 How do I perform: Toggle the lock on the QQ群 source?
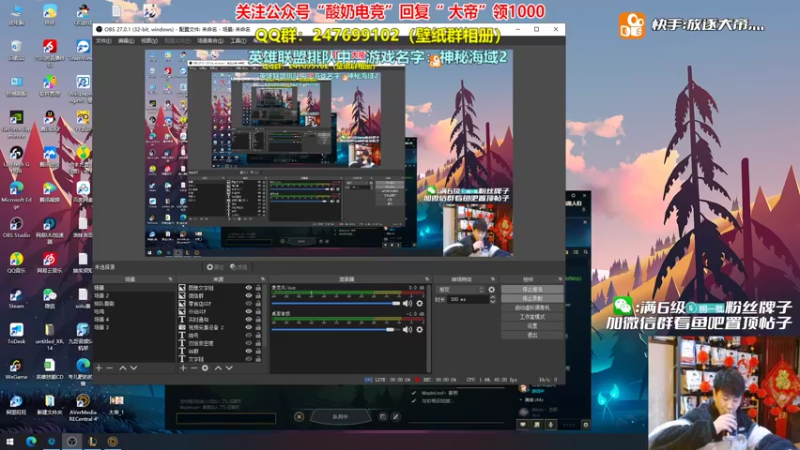[x=258, y=351]
